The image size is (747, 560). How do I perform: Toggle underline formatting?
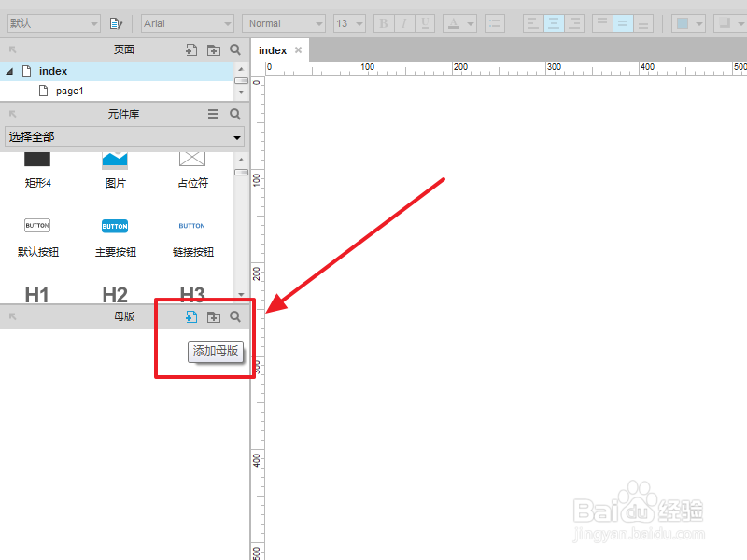coord(425,23)
